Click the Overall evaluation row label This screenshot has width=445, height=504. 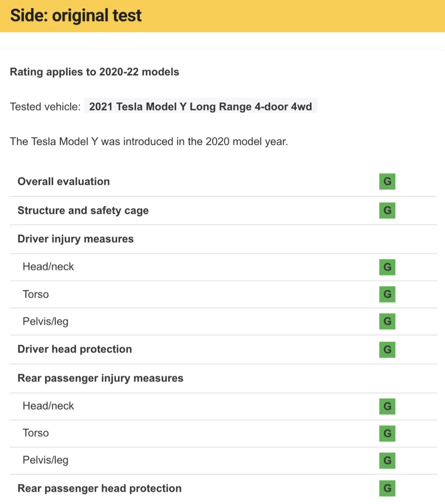click(63, 181)
